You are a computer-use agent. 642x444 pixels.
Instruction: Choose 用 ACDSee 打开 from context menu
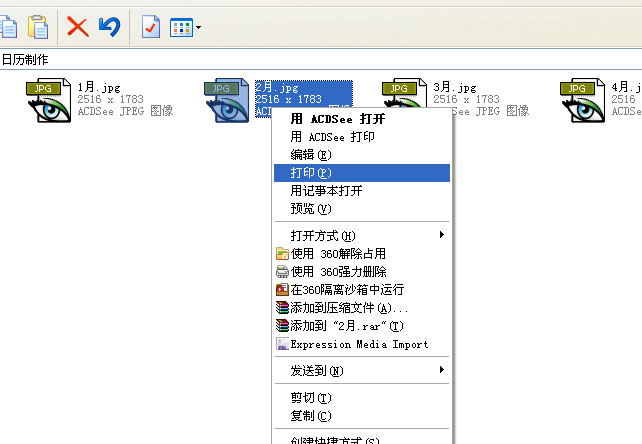[362, 119]
